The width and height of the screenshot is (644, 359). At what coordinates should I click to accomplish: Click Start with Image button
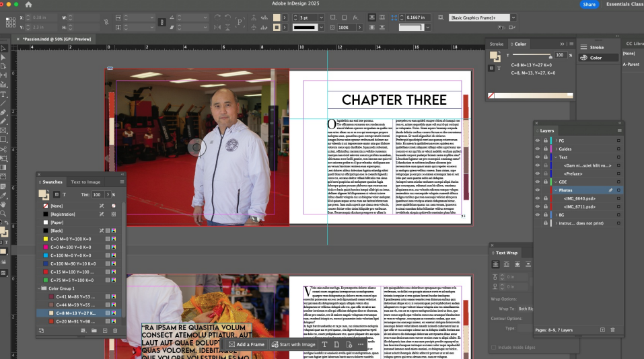[x=293, y=344]
